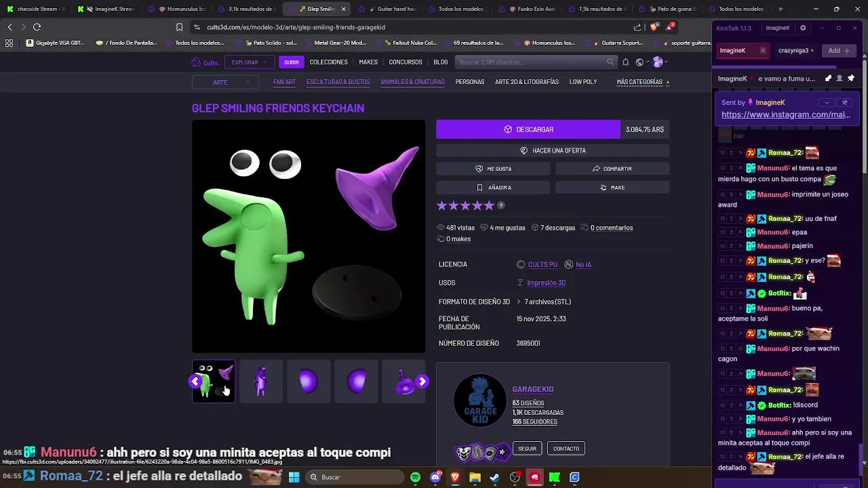Open the CULTS PU license link
868x488 pixels.
542,264
